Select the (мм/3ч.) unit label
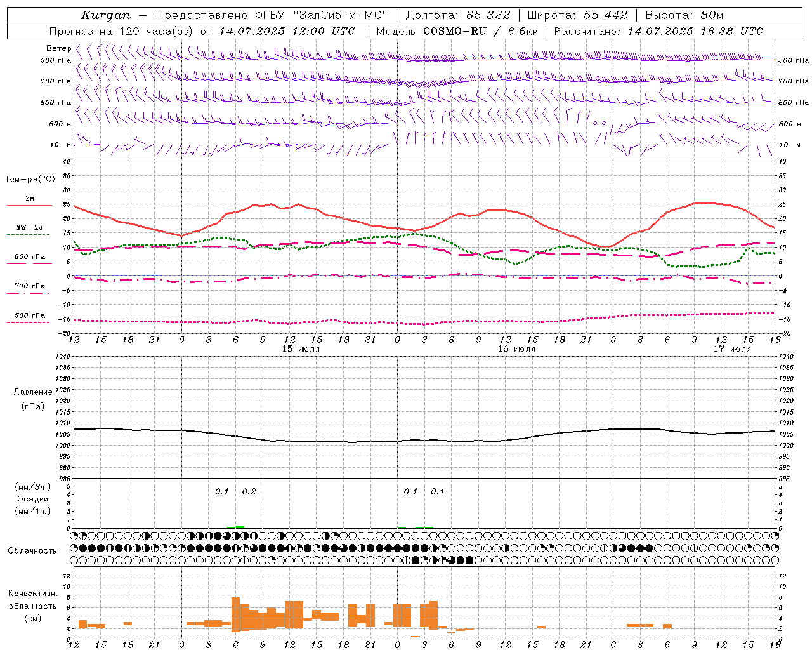The height and width of the screenshot is (650, 812). pyautogui.click(x=33, y=487)
